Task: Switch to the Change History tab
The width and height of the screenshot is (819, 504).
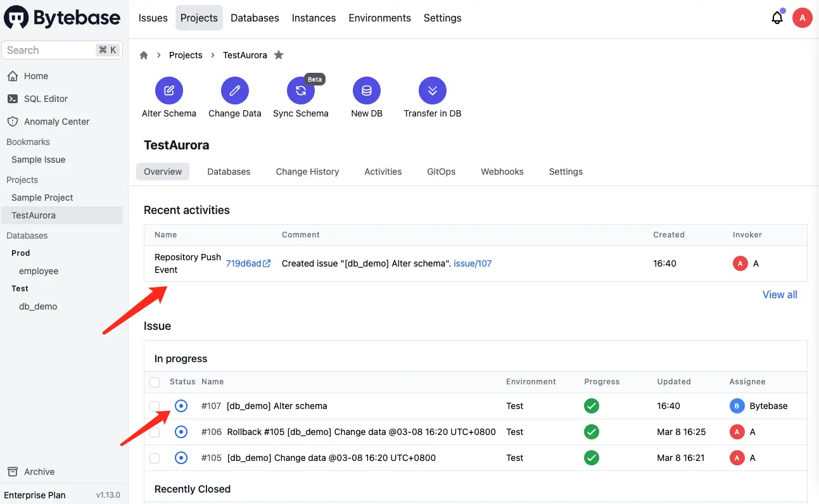Action: click(307, 172)
